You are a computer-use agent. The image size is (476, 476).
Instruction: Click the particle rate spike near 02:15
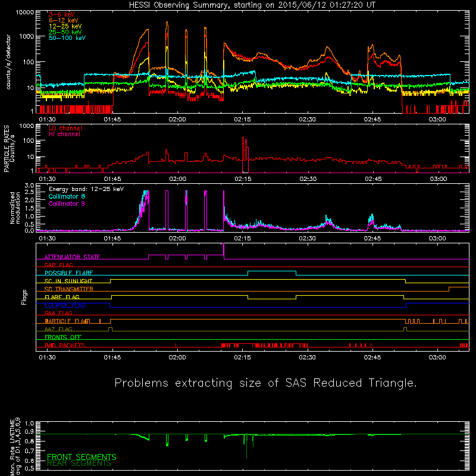point(245,154)
